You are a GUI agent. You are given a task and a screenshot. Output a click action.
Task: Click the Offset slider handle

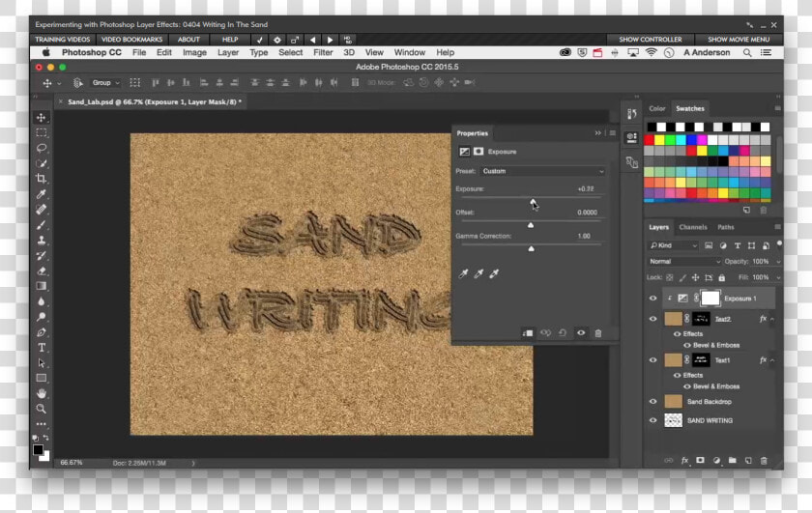point(531,225)
